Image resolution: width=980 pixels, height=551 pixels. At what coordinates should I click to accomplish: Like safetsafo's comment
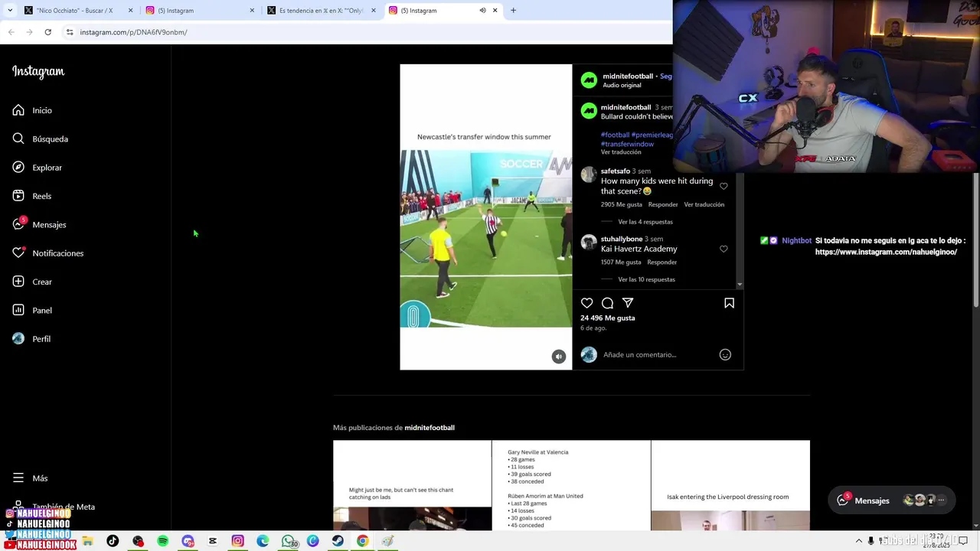724,186
